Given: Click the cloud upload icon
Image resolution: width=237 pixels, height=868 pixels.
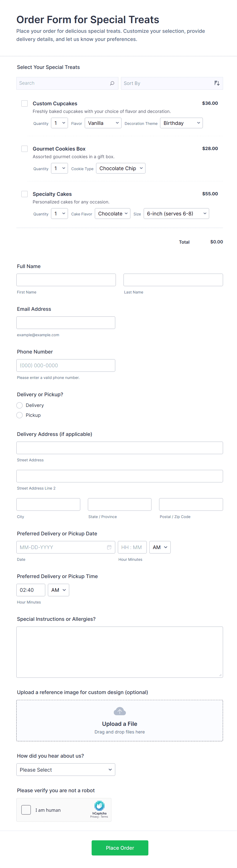Looking at the screenshot, I should pos(120,711).
